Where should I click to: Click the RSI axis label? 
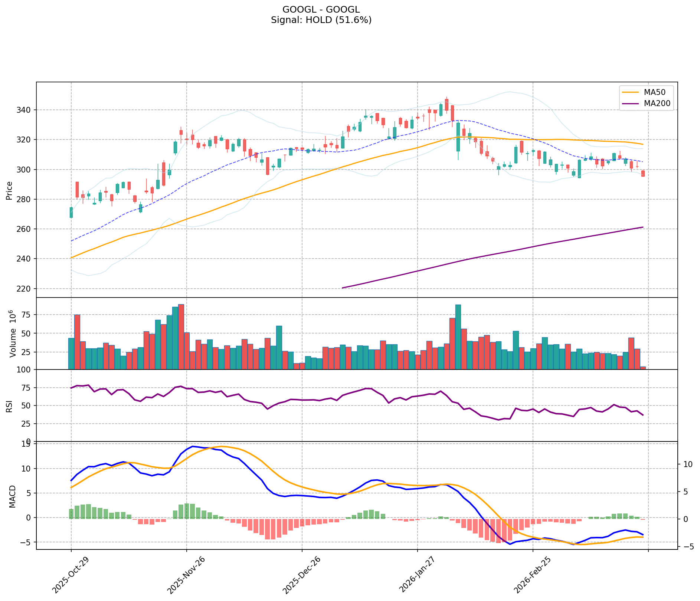(x=9, y=406)
